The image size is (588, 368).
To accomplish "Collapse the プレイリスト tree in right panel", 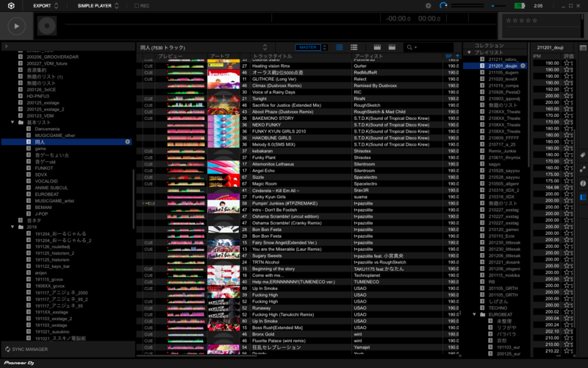I will pyautogui.click(x=469, y=52).
